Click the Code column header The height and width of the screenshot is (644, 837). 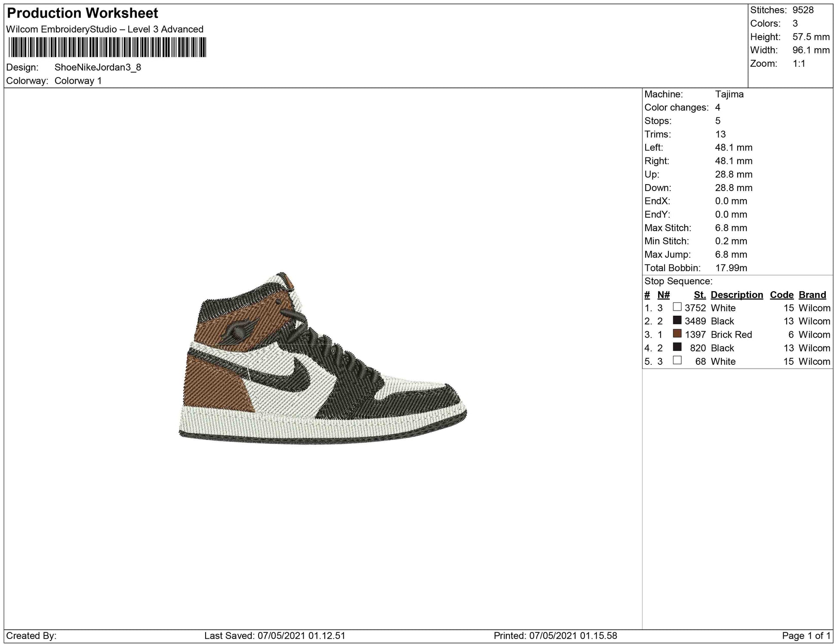click(x=782, y=295)
